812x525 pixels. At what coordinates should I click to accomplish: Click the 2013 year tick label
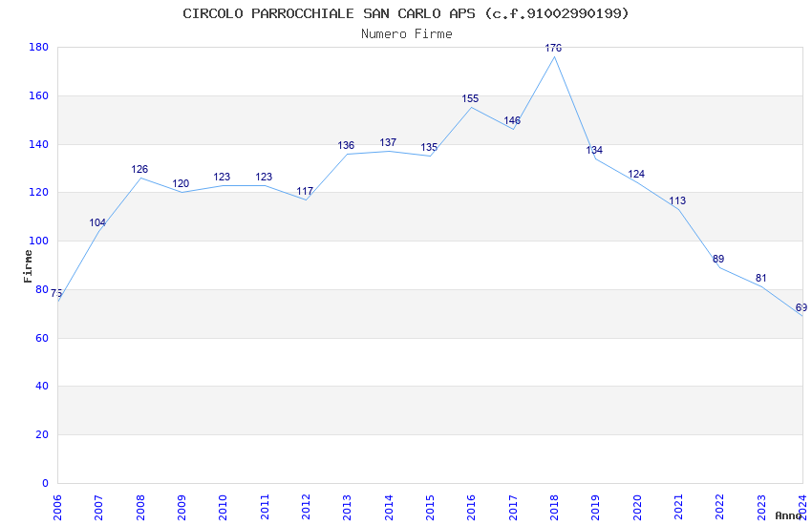[348, 508]
